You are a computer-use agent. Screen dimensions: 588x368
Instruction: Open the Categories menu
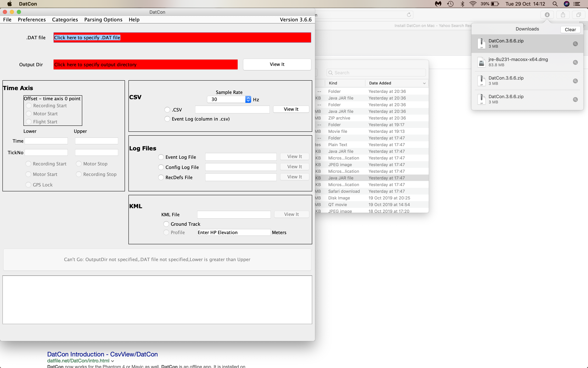65,19
